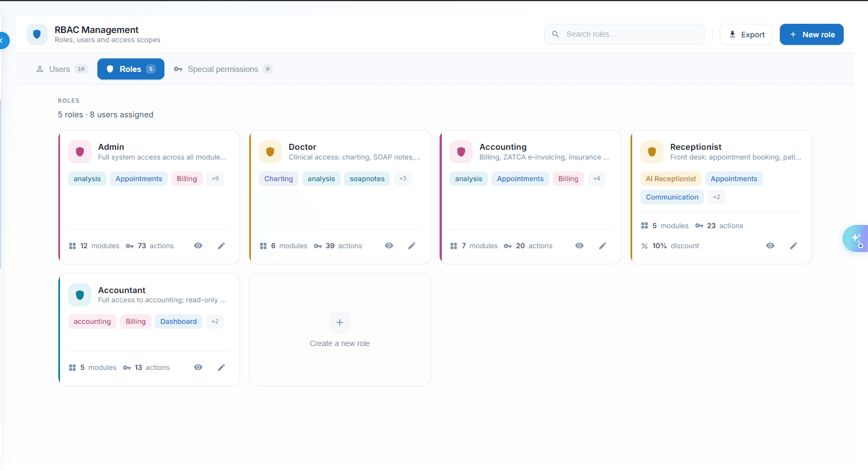868x471 pixels.
Task: Edit the Doctor role with pencil icon
Action: click(x=412, y=246)
